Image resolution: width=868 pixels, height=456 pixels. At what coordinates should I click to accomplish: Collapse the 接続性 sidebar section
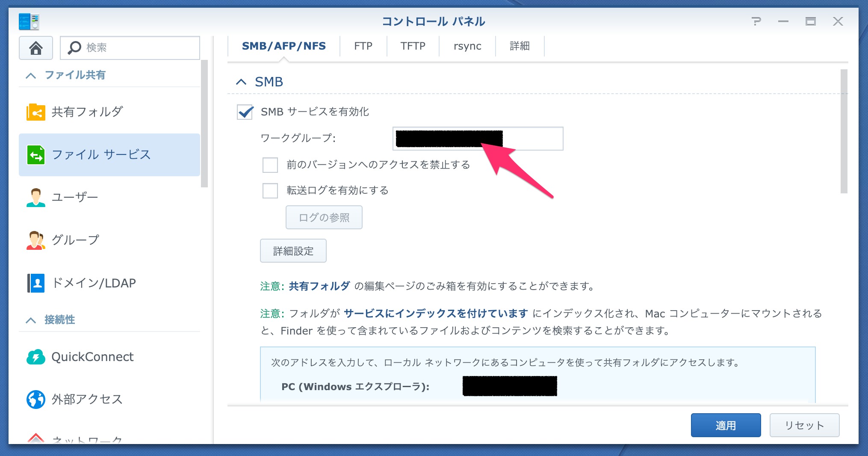(x=31, y=320)
